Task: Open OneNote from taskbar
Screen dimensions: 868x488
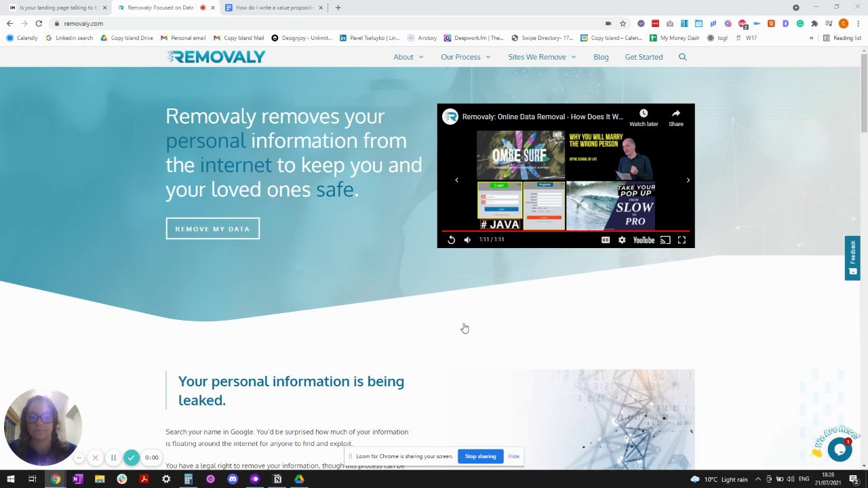Action: [x=77, y=479]
